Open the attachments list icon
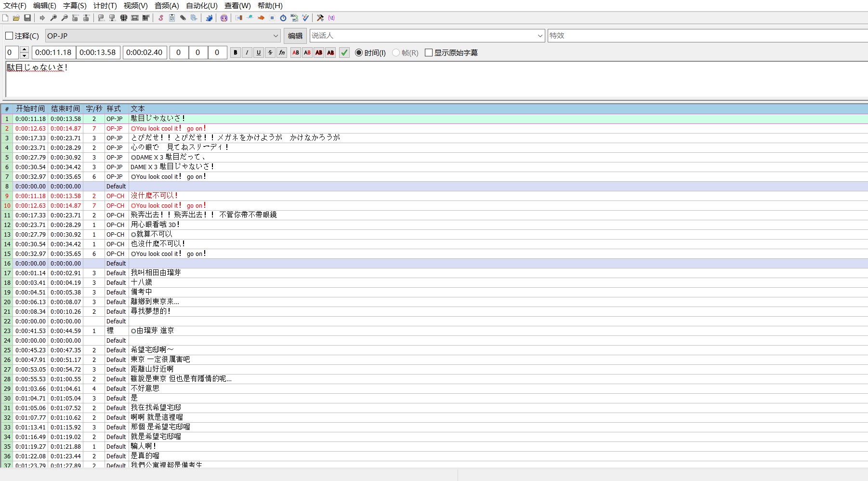The height and width of the screenshot is (481, 868). coord(183,18)
